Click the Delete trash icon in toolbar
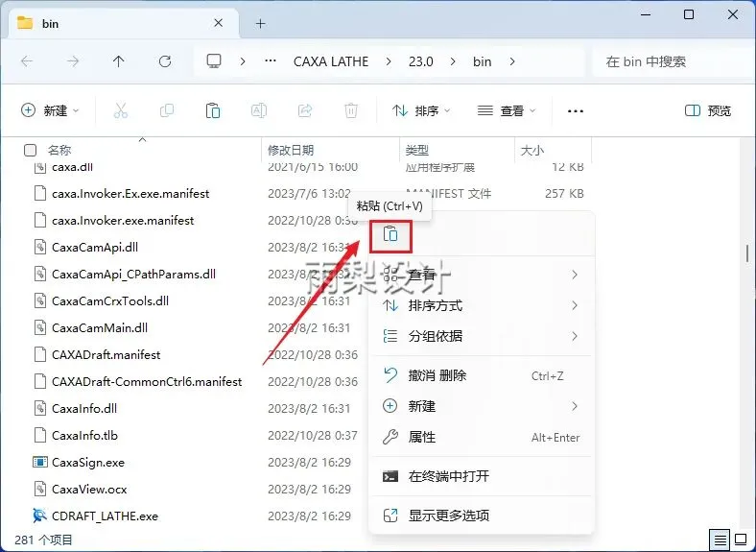756x552 pixels. tap(351, 111)
